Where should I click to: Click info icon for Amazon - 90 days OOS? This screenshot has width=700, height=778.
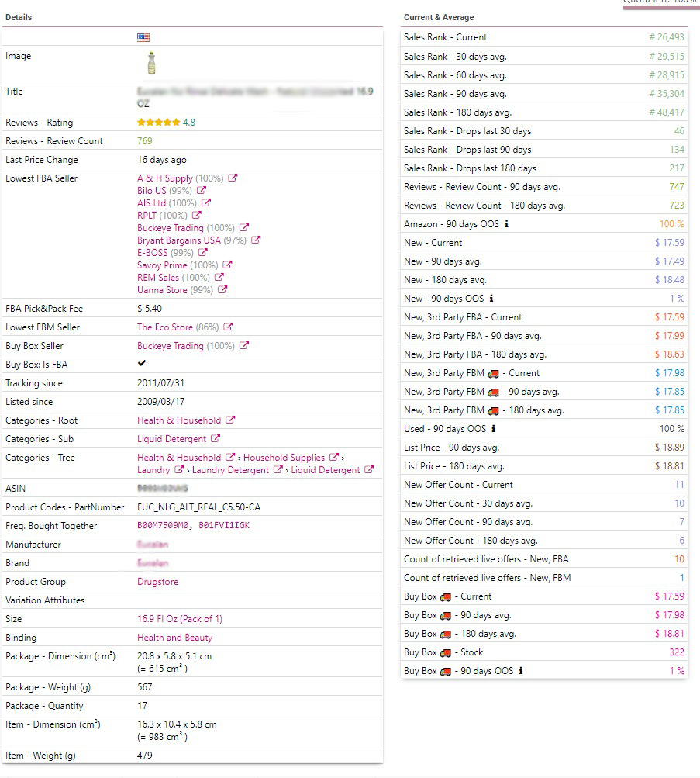coord(506,223)
